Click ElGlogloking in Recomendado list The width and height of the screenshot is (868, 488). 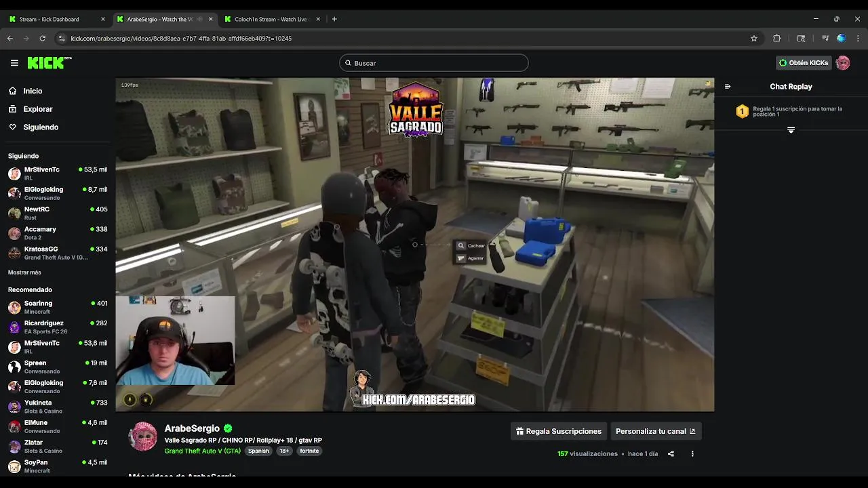[58, 386]
